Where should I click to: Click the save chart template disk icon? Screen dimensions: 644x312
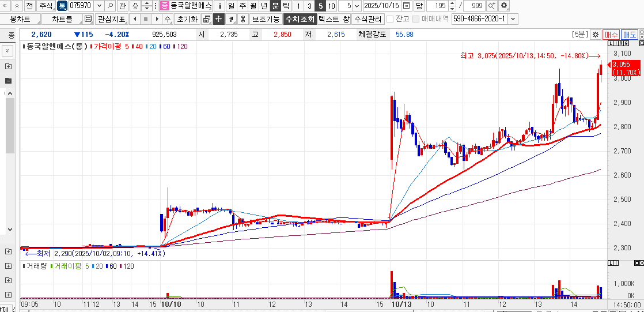(88, 19)
